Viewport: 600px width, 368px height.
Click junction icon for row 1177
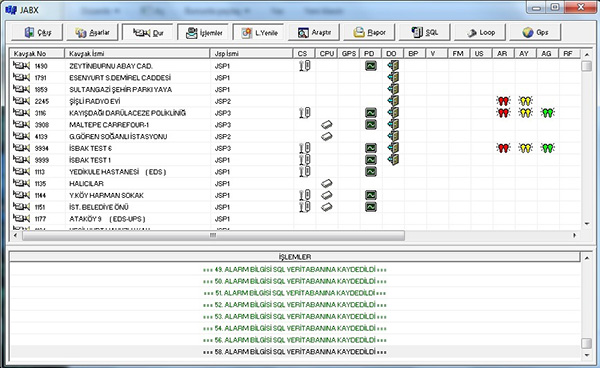(21, 218)
